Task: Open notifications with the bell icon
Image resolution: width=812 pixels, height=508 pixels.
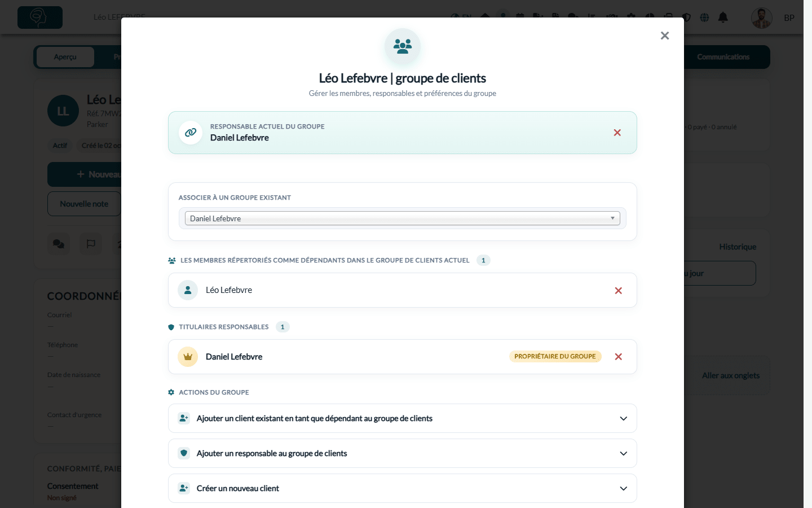Action: [x=723, y=17]
